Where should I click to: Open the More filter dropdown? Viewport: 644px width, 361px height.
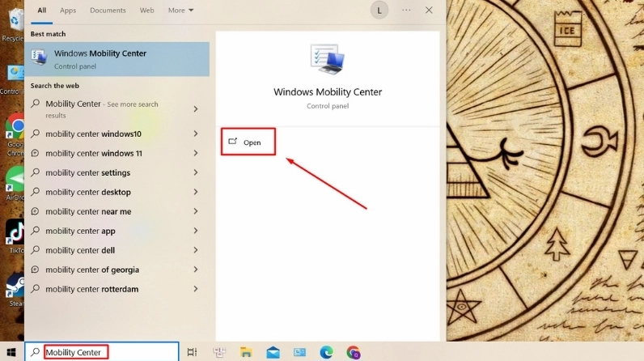click(180, 11)
